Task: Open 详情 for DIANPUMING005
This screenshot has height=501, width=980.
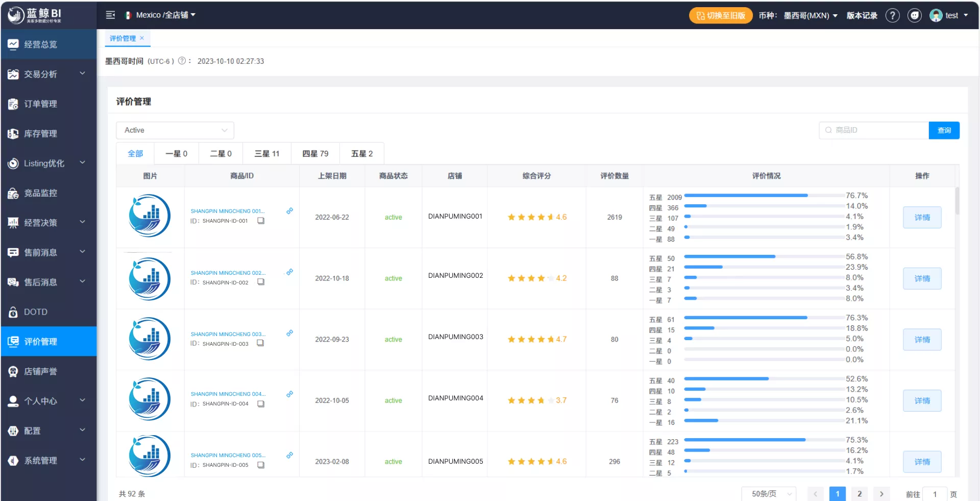Action: coord(922,462)
